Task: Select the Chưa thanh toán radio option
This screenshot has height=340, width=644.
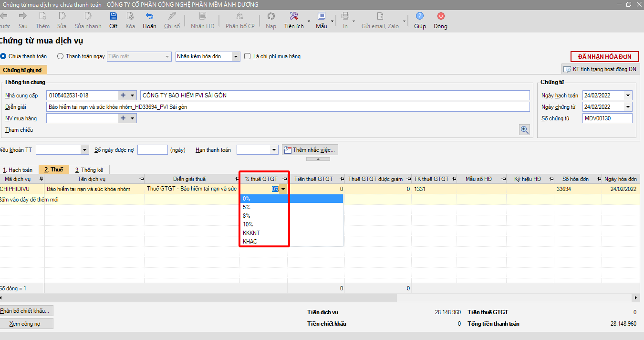Action: [x=3, y=56]
